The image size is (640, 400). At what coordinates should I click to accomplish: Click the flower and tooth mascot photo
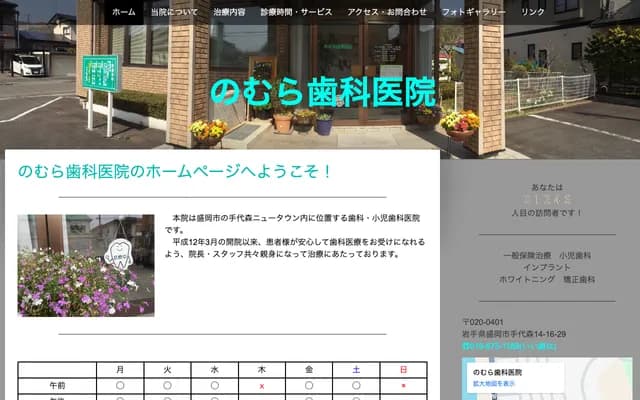(86, 265)
